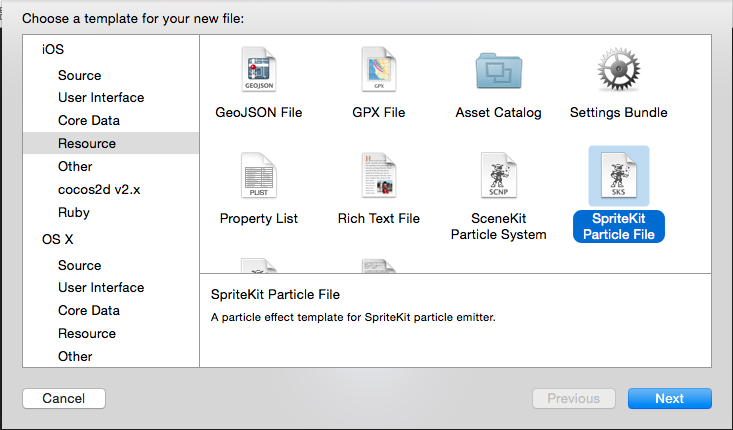The width and height of the screenshot is (733, 430).
Task: Open User Interface category under iOS
Action: pyautogui.click(x=101, y=97)
